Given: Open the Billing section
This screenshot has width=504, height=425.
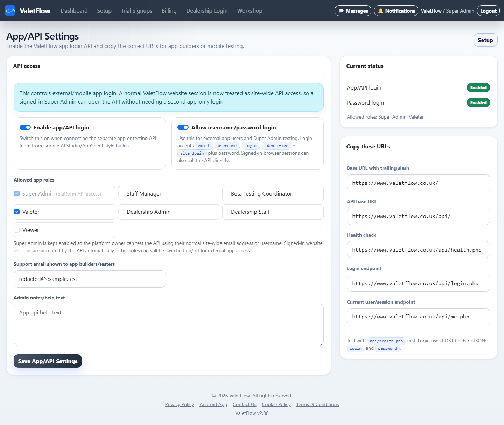Looking at the screenshot, I should coord(169,11).
